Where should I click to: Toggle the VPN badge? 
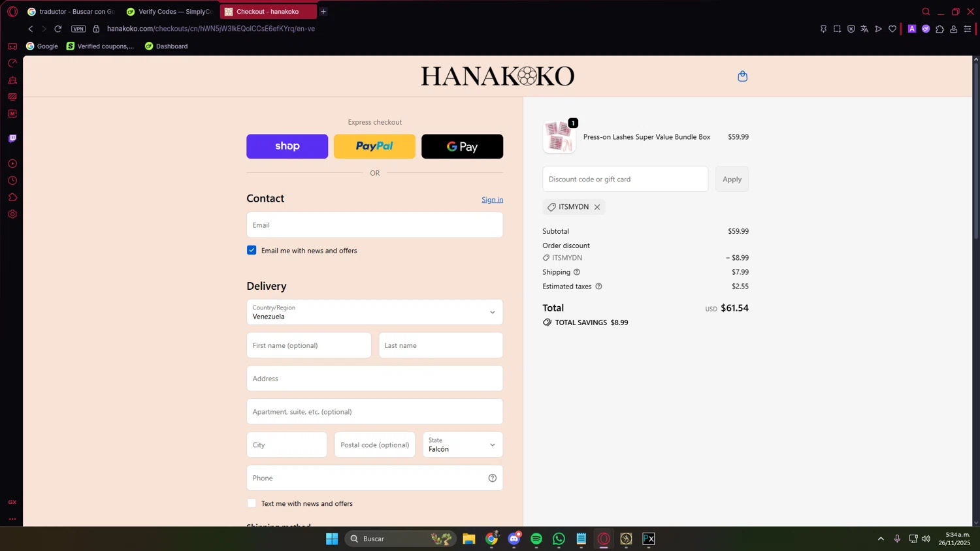click(78, 29)
